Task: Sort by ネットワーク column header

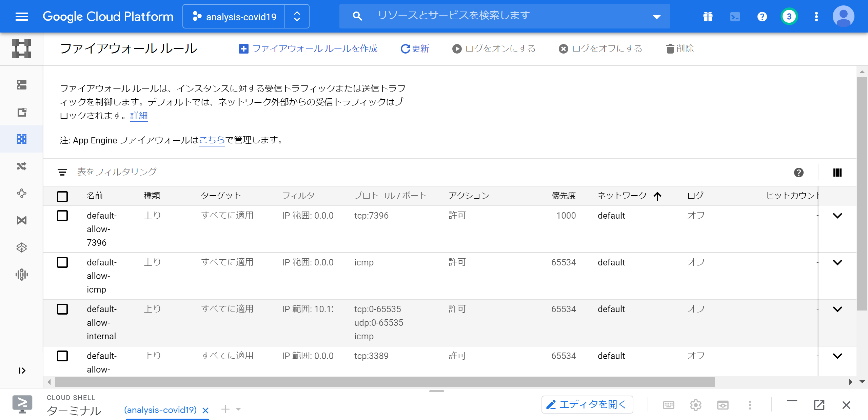Action: pyautogui.click(x=622, y=196)
